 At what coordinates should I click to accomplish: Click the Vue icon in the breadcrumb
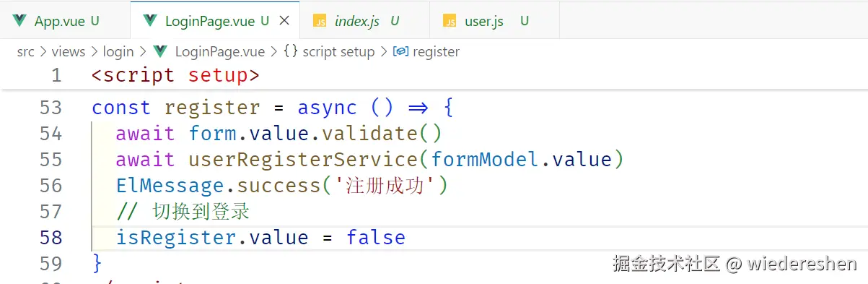pos(160,52)
